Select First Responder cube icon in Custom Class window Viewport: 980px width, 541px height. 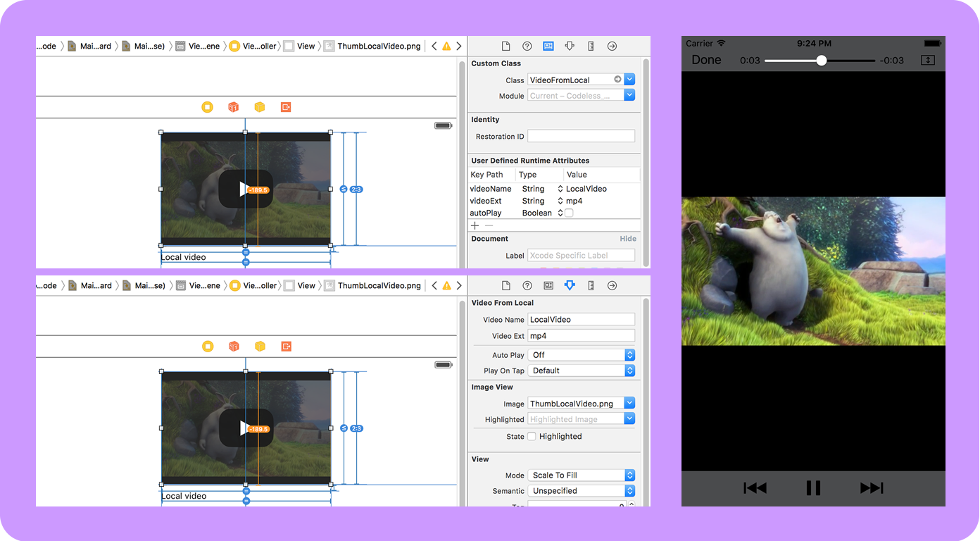tap(233, 107)
